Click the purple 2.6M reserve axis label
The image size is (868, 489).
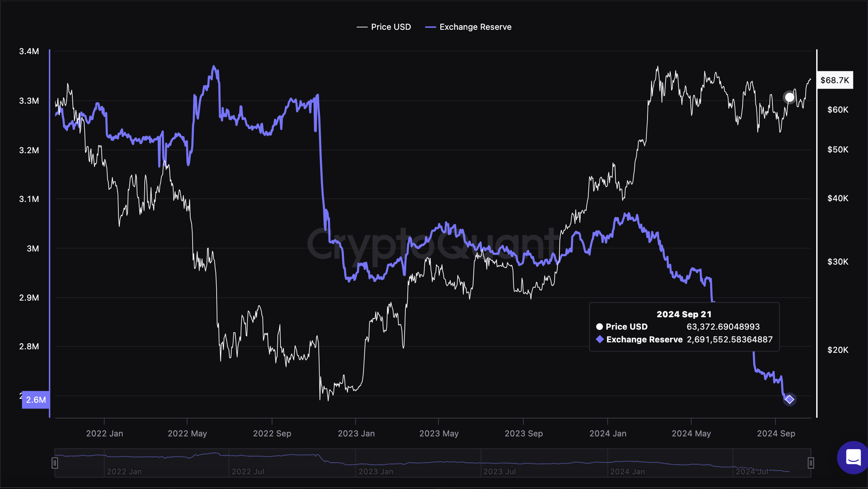pyautogui.click(x=36, y=400)
